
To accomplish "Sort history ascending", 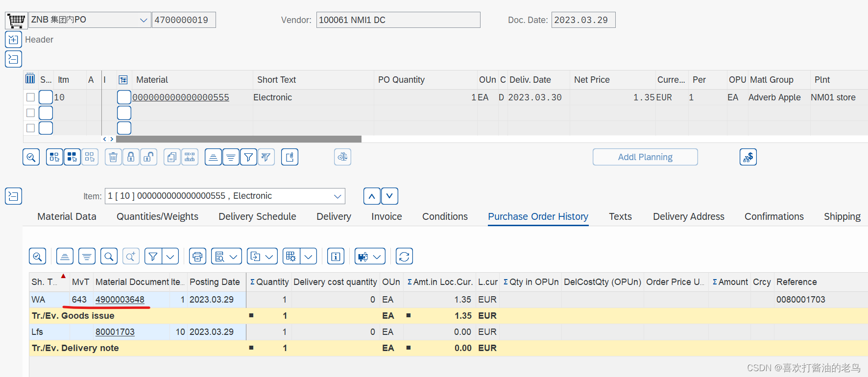I will [x=65, y=257].
